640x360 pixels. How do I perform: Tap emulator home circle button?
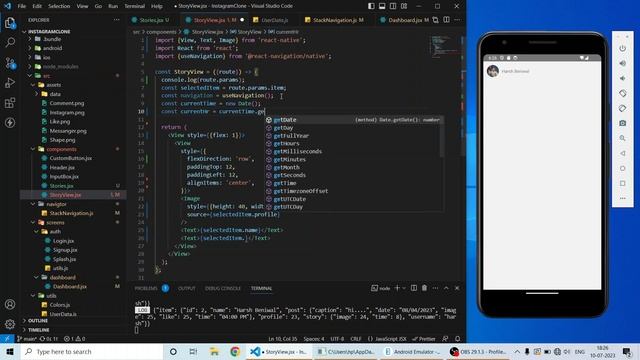[x=622, y=168]
